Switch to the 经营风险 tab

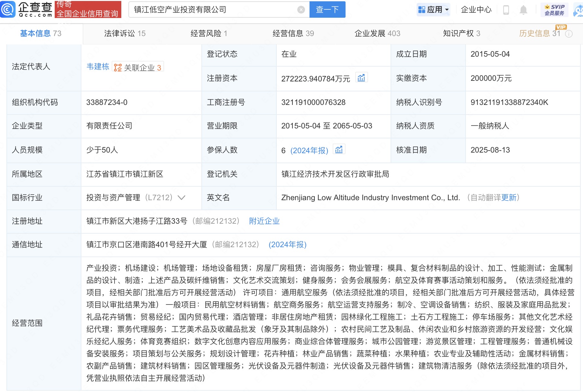[209, 33]
